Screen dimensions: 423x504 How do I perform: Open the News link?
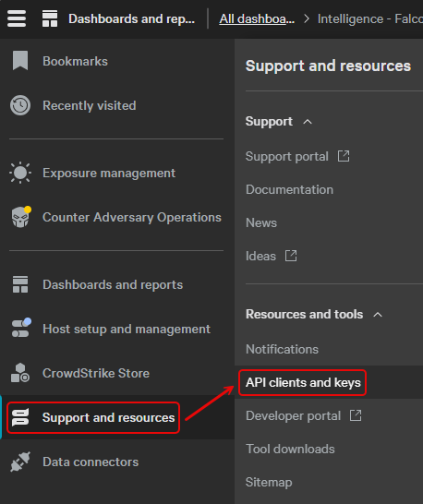[261, 222]
